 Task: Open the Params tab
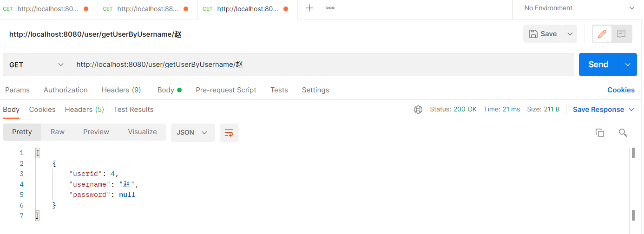click(17, 90)
